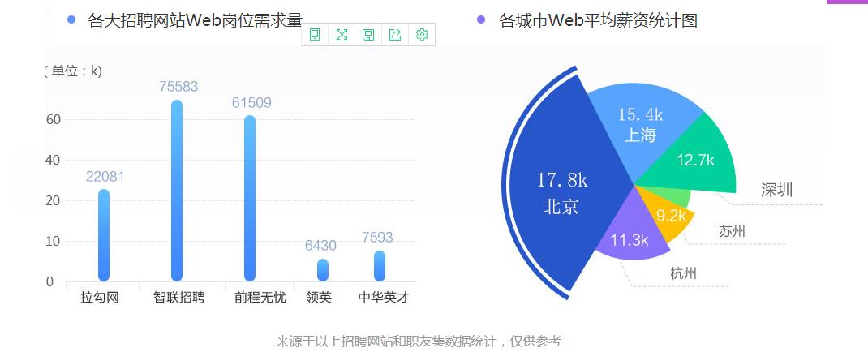The height and width of the screenshot is (352, 868).
Task: Click the purple legend dot for 各城市Web平均薪资统计图
Action: (481, 20)
